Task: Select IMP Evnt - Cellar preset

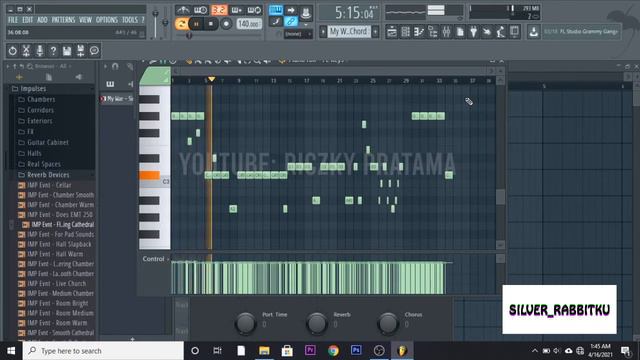Action: pos(49,185)
